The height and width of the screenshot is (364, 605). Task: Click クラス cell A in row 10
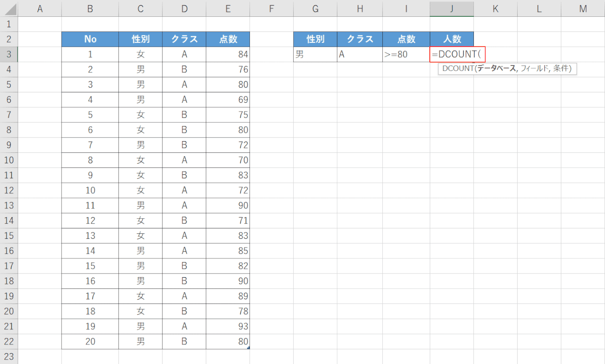[x=184, y=160]
